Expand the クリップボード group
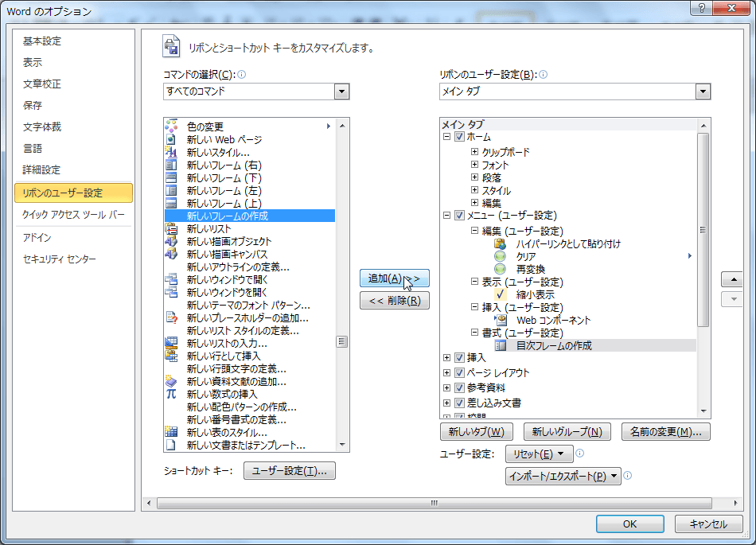The image size is (756, 545). (x=474, y=151)
